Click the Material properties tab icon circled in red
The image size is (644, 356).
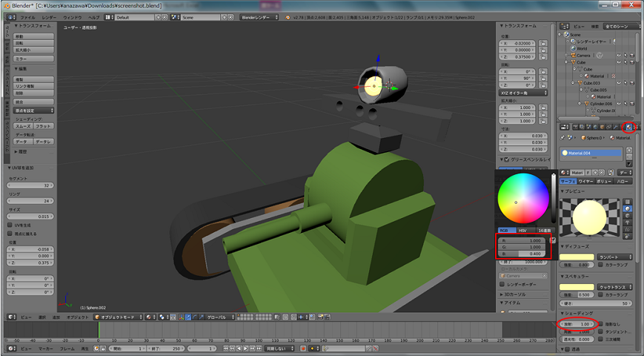628,127
